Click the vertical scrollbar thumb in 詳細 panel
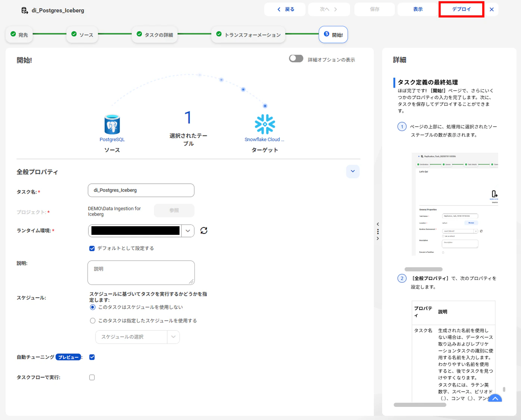 (x=504, y=389)
